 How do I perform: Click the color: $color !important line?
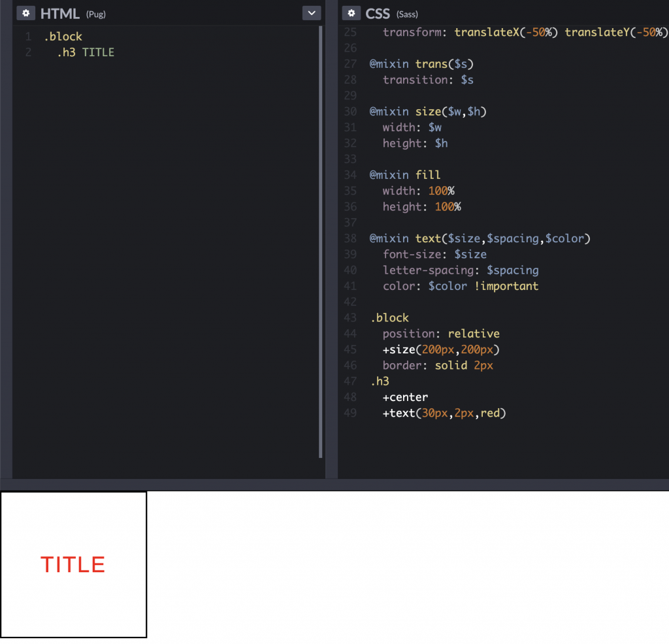pos(461,286)
